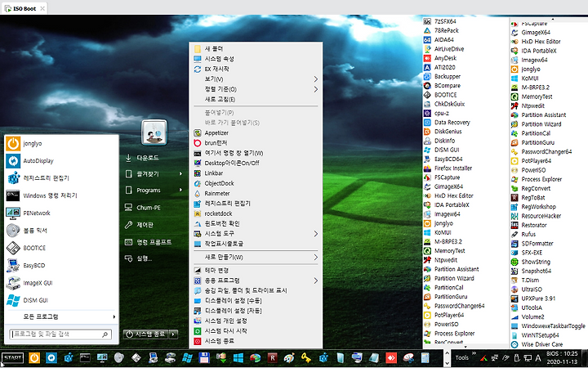
Task: Open cpu-z in the program list
Action: click(436, 113)
